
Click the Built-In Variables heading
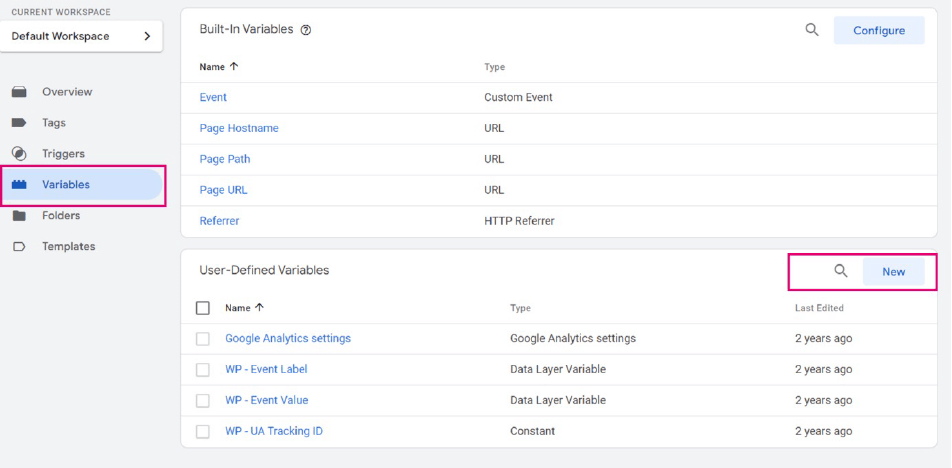(x=246, y=29)
